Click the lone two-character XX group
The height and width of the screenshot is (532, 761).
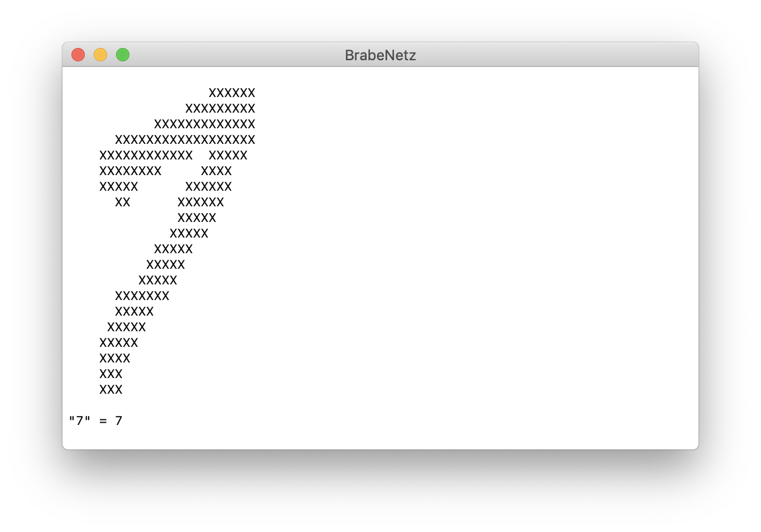[x=123, y=202]
